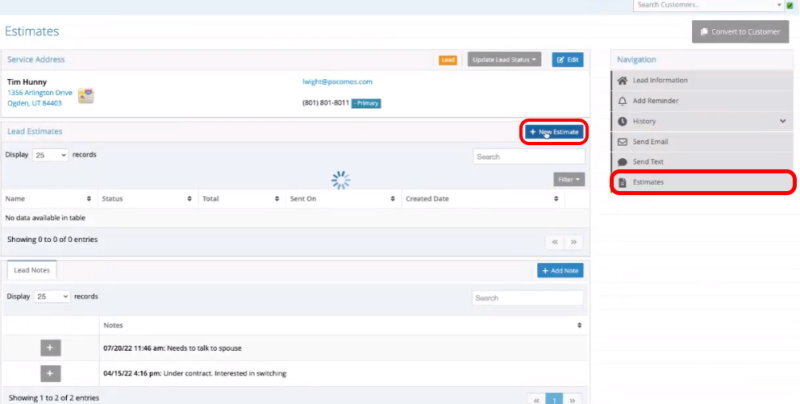Click the clock icon next to History
The image size is (800, 404).
(623, 121)
